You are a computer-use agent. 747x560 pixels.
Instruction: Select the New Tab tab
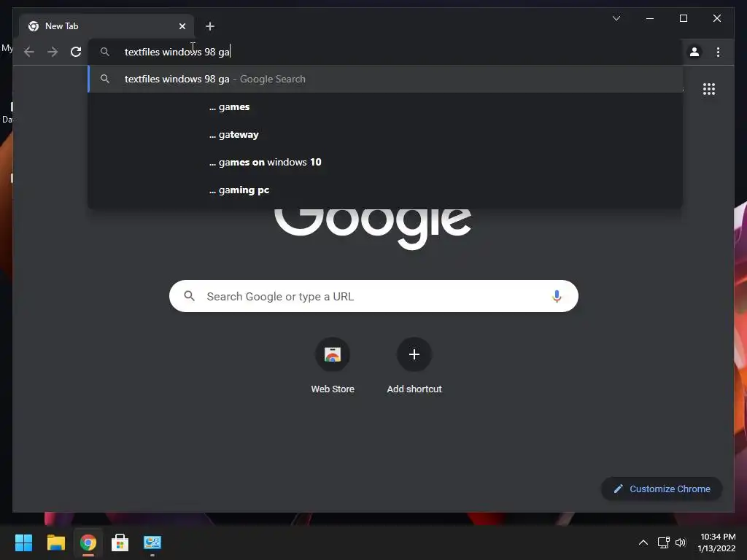click(x=107, y=26)
